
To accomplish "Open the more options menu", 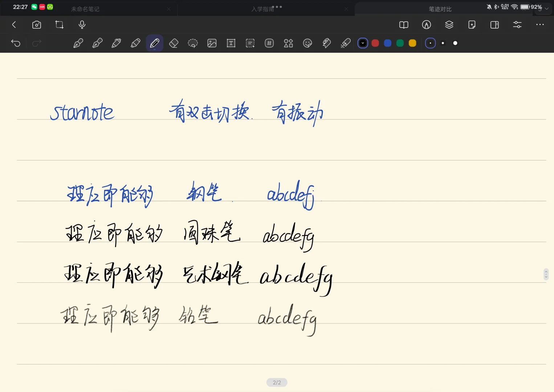I will click(540, 25).
